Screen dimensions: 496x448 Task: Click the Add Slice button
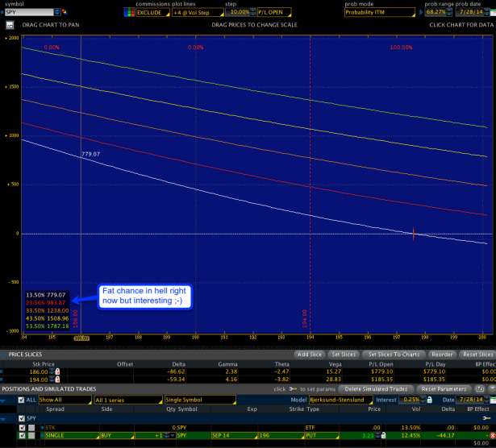(310, 355)
